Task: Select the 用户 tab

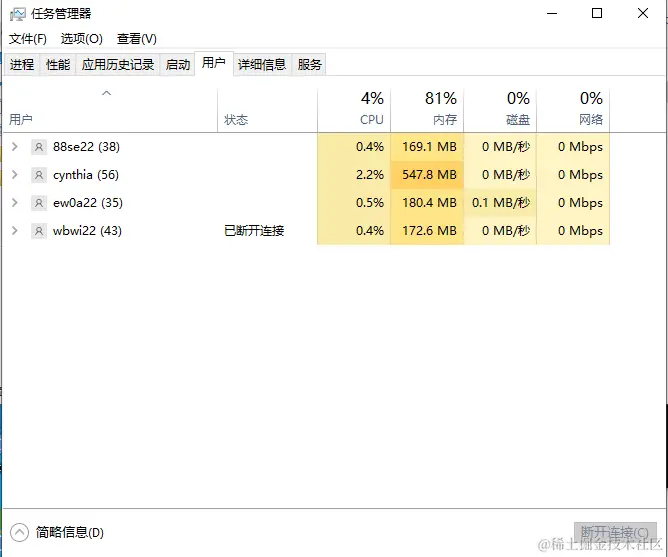Action: pyautogui.click(x=214, y=63)
